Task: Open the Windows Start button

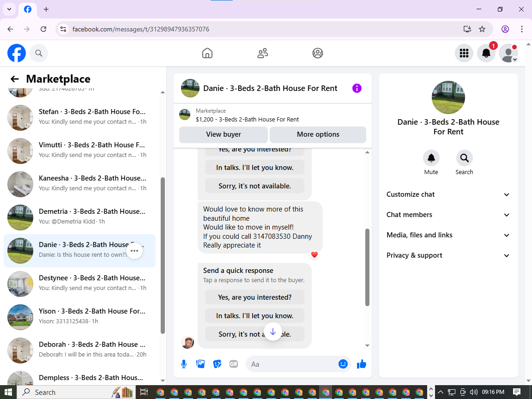Action: [8, 392]
